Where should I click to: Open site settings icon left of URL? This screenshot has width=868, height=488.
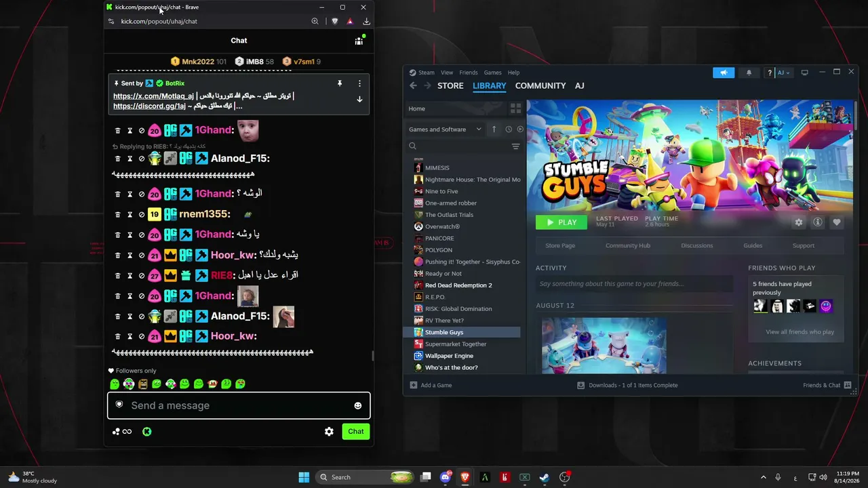pos(111,21)
